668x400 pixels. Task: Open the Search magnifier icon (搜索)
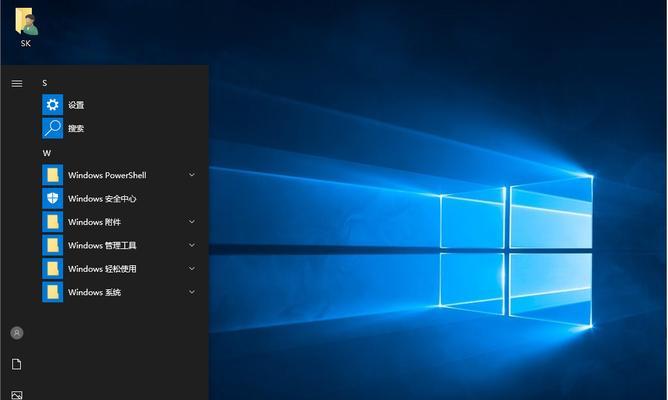(x=52, y=128)
